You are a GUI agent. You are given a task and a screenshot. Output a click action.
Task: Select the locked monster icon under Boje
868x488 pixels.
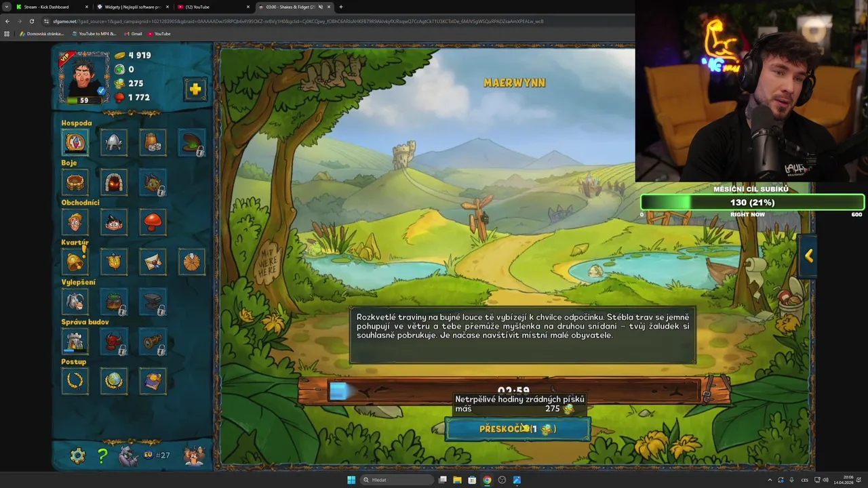point(153,182)
